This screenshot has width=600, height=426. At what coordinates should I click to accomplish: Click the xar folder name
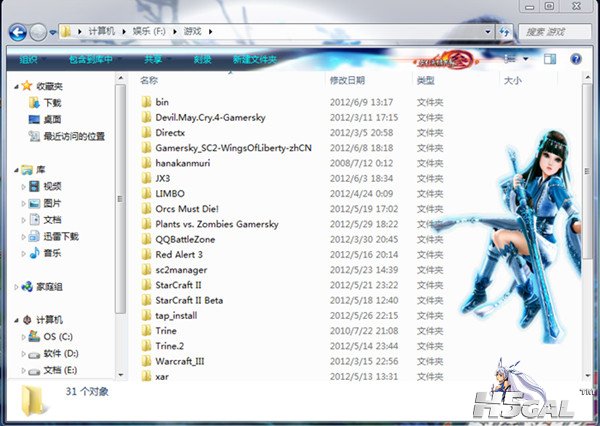[x=162, y=377]
